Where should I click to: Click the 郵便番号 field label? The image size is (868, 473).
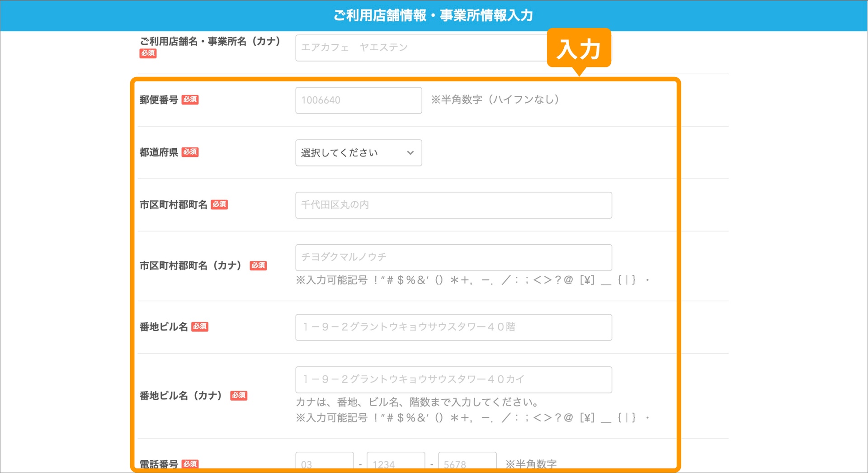pos(159,100)
